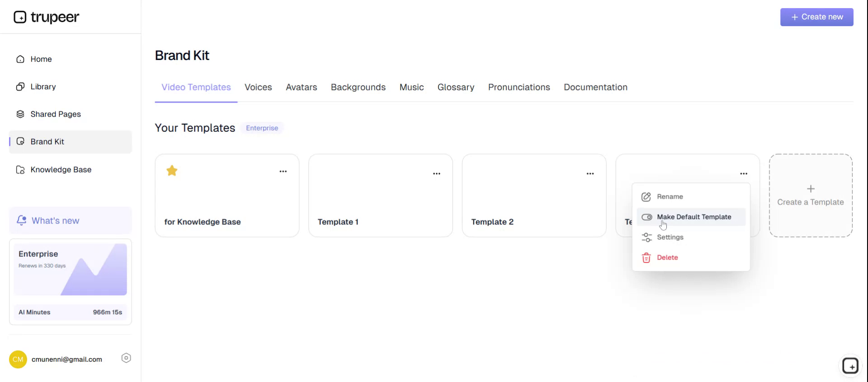Click the Settings sliders icon
This screenshot has width=868, height=382.
pos(646,237)
